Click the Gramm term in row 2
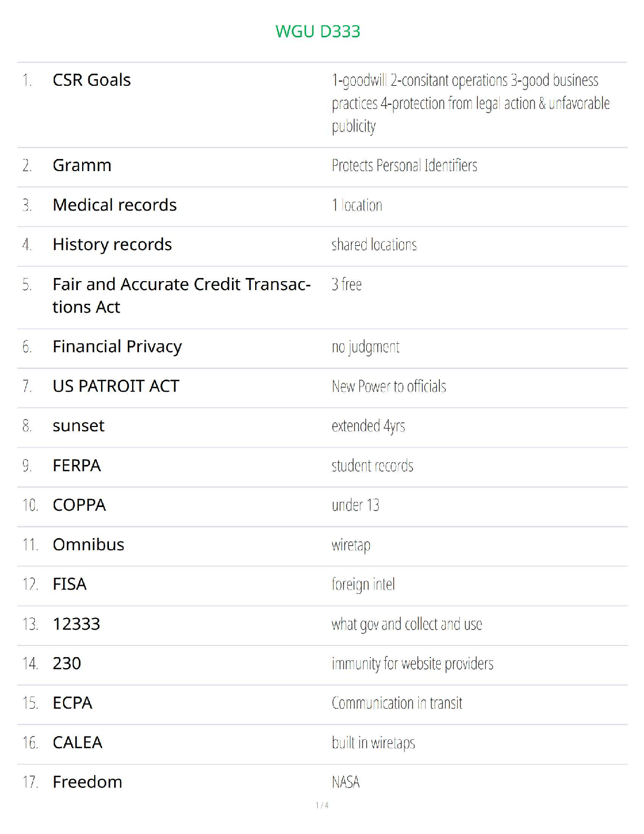 82,165
